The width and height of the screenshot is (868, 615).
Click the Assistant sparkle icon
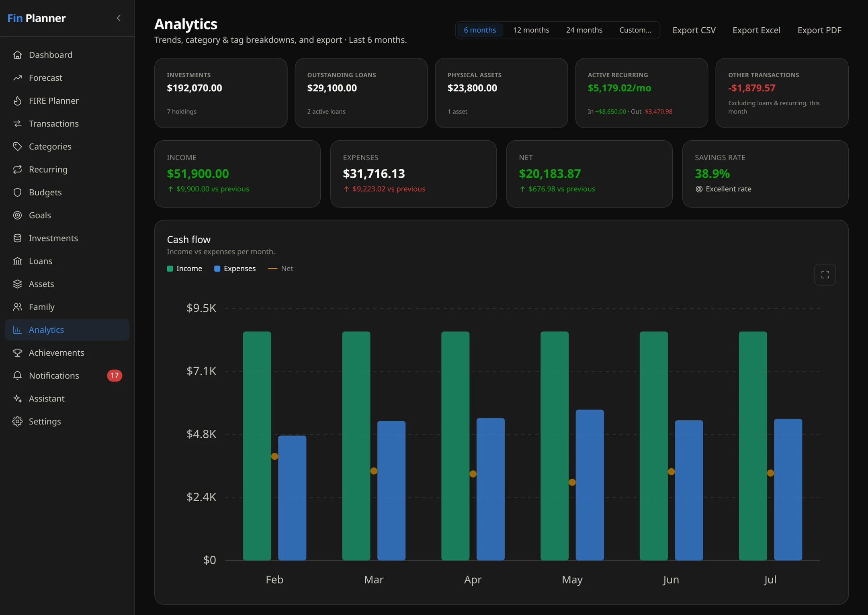(x=17, y=398)
